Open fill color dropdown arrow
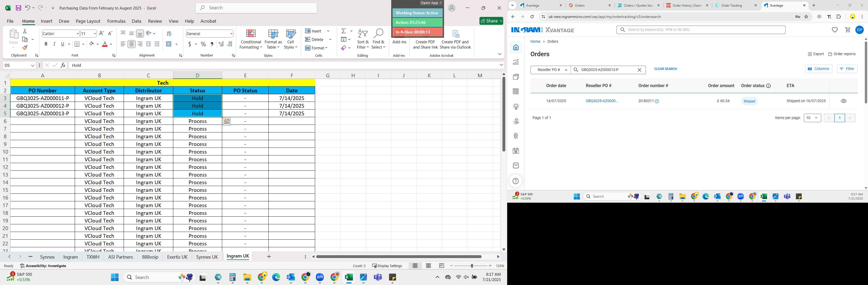868x285 pixels. 97,44
